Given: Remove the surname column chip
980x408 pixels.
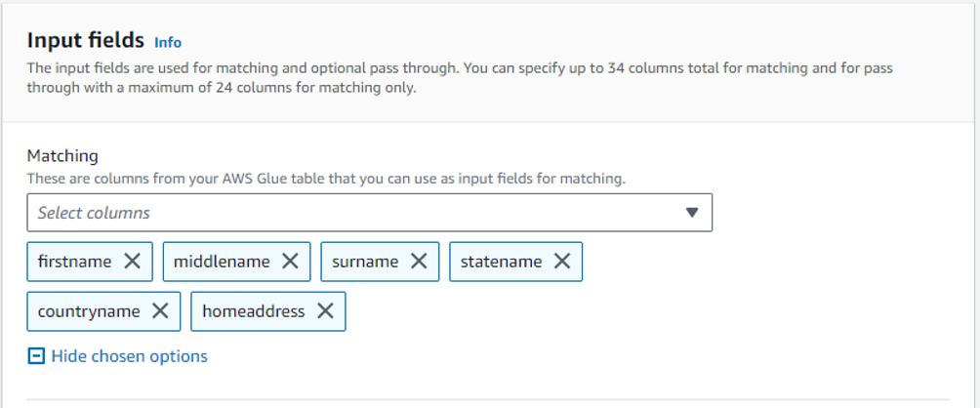Looking at the screenshot, I should point(419,262).
